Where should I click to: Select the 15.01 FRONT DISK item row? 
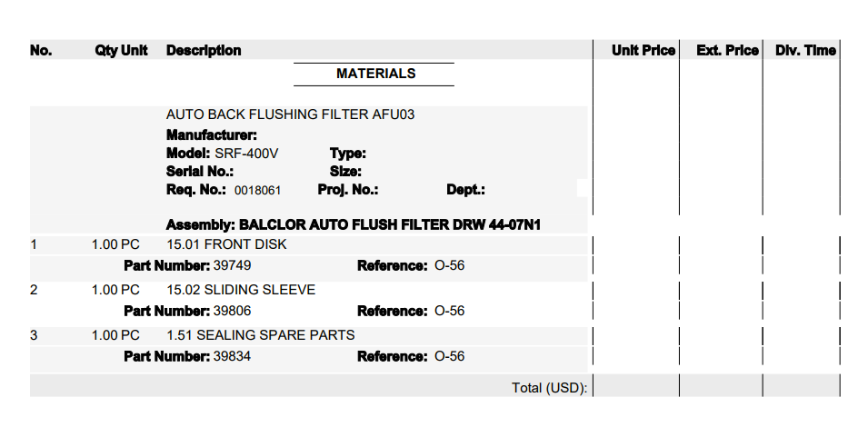(308, 244)
